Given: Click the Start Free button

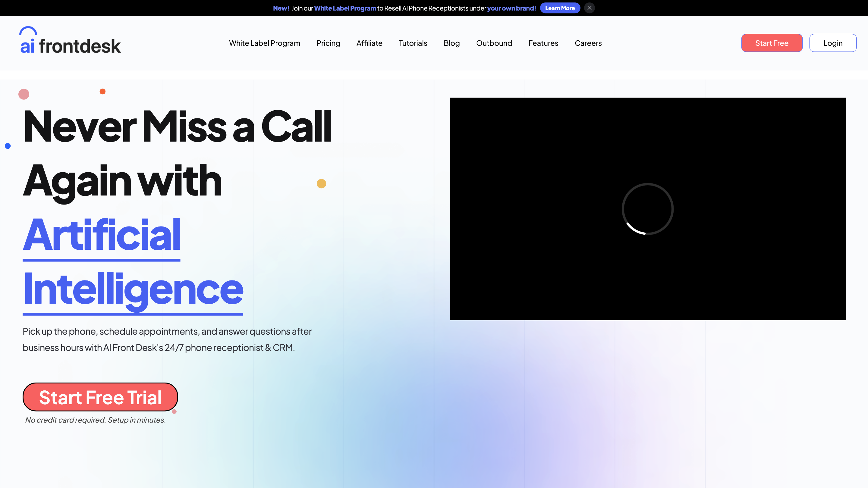Looking at the screenshot, I should (x=772, y=43).
